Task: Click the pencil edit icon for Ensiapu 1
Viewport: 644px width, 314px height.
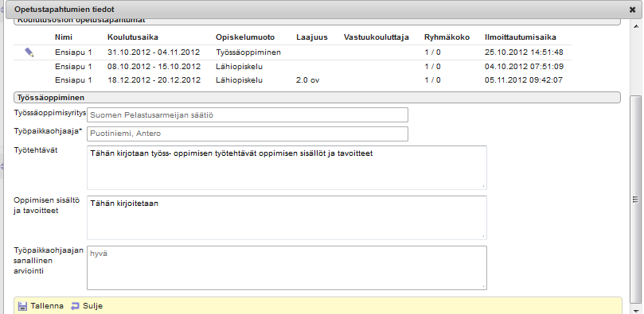Action: [x=29, y=52]
